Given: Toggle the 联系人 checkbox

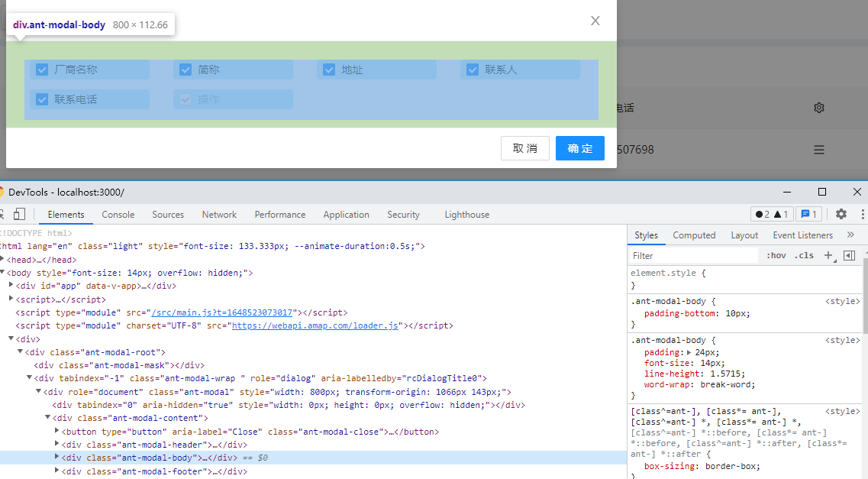Looking at the screenshot, I should point(473,70).
